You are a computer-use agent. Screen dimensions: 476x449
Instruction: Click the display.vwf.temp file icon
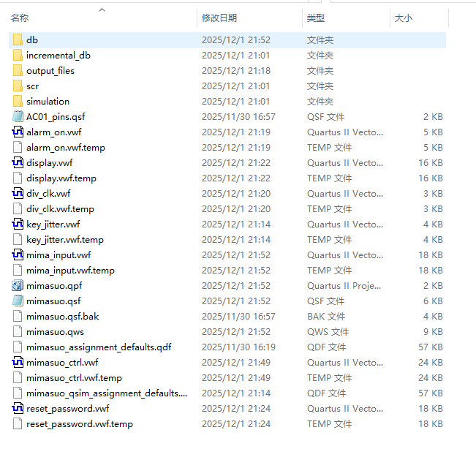click(x=18, y=178)
